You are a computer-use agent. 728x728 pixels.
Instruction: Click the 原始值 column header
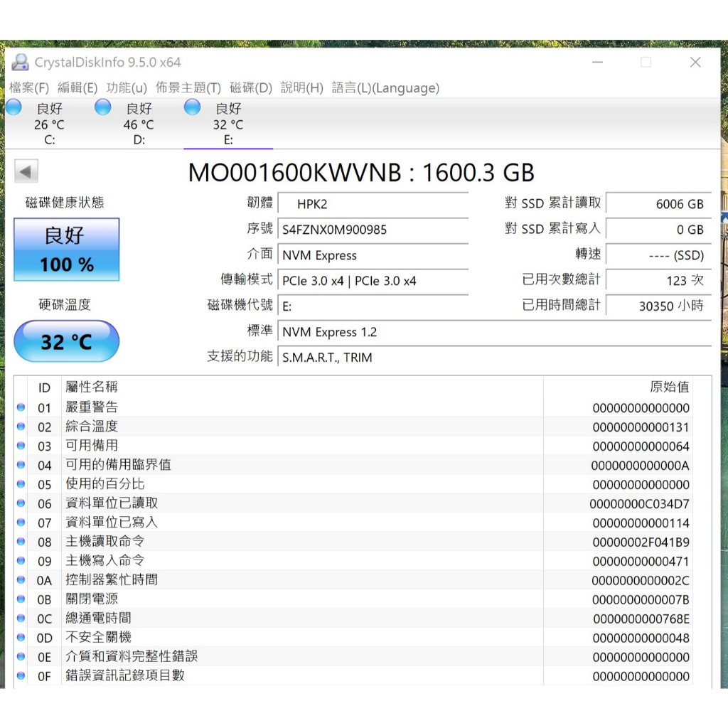coord(668,387)
